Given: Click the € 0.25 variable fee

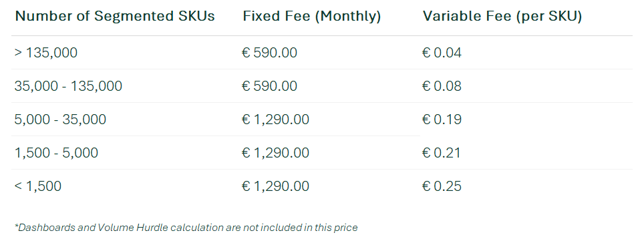Looking at the screenshot, I should tap(442, 186).
